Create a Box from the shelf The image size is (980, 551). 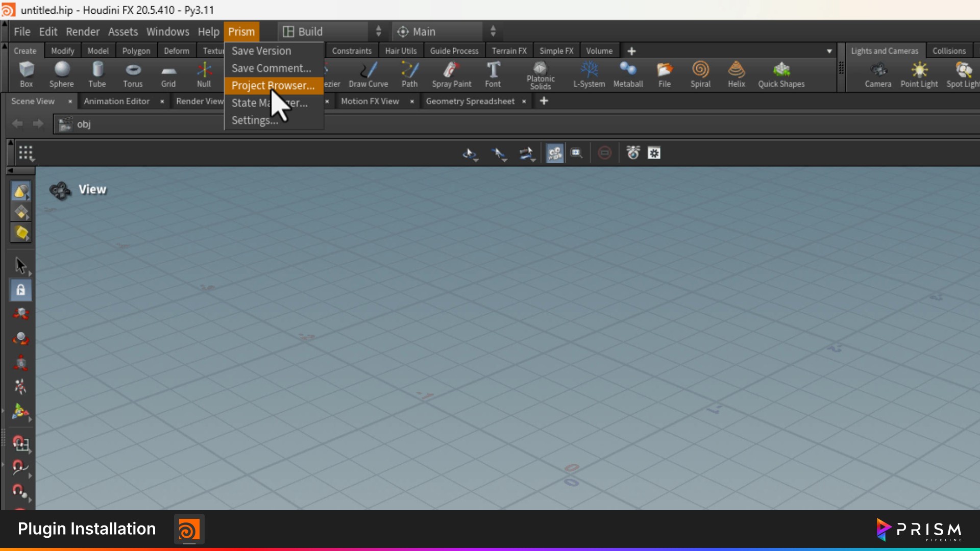26,74
